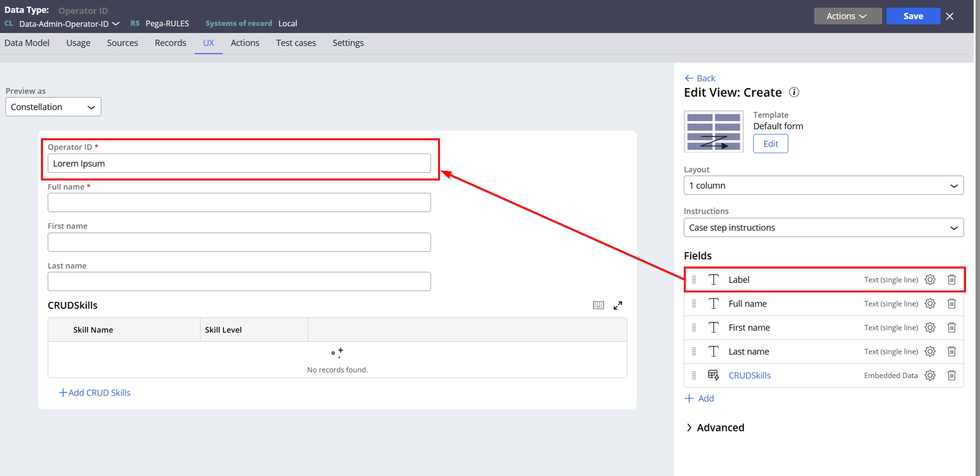
Task: Click Add CRUD Skills link
Action: click(95, 393)
